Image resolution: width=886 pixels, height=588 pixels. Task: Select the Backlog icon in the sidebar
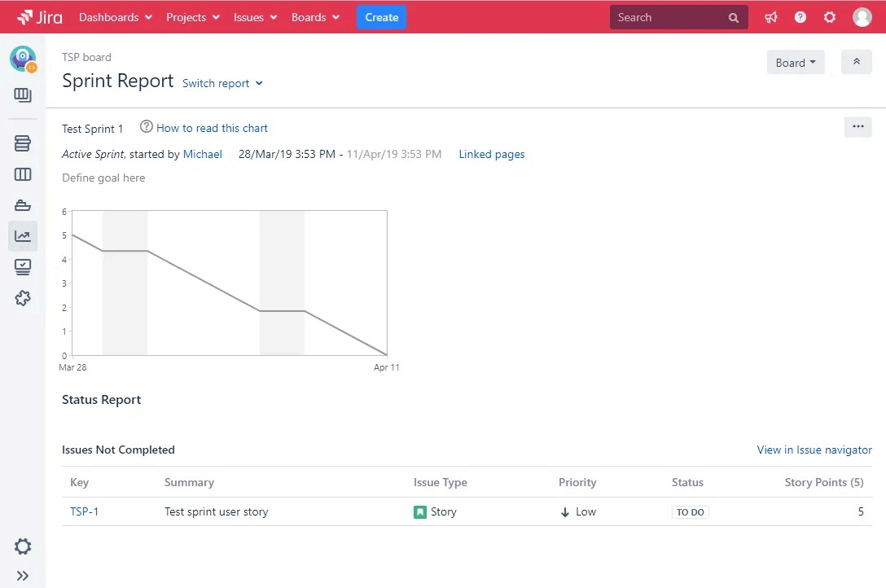[x=22, y=143]
